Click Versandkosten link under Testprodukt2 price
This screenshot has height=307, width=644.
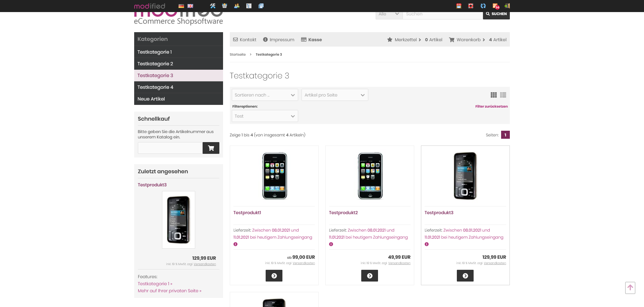(399, 263)
